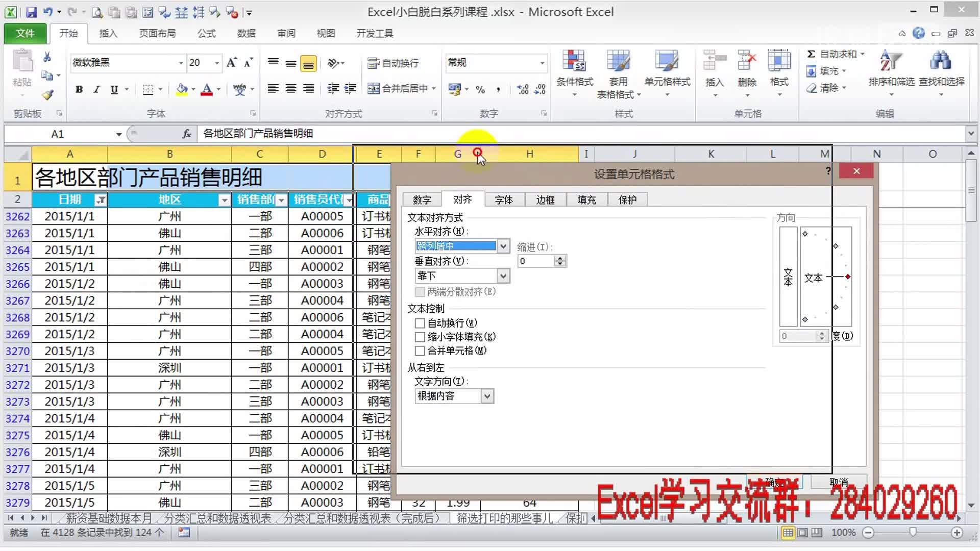Open the number format dropdown 常规

click(542, 63)
